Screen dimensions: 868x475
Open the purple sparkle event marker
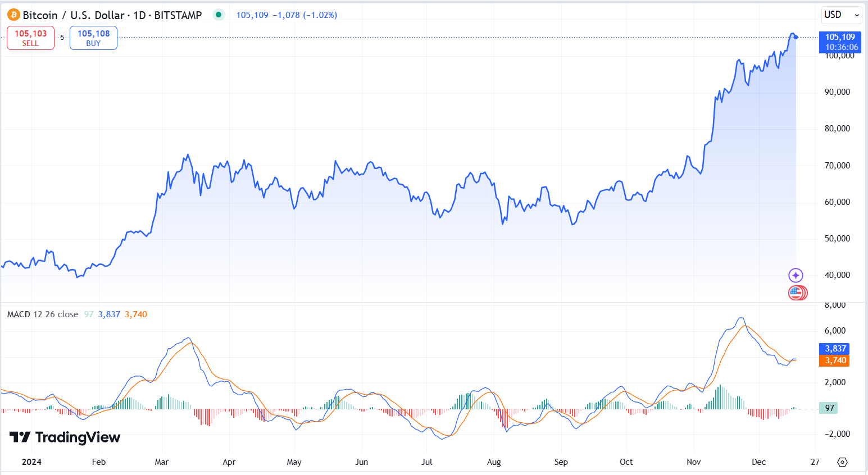[x=796, y=275]
